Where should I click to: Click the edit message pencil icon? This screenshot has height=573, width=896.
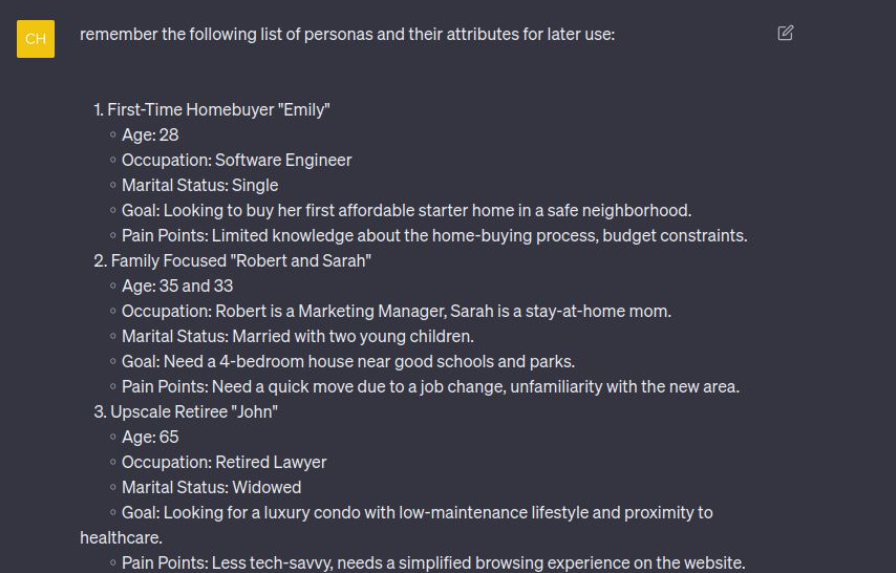click(x=785, y=33)
